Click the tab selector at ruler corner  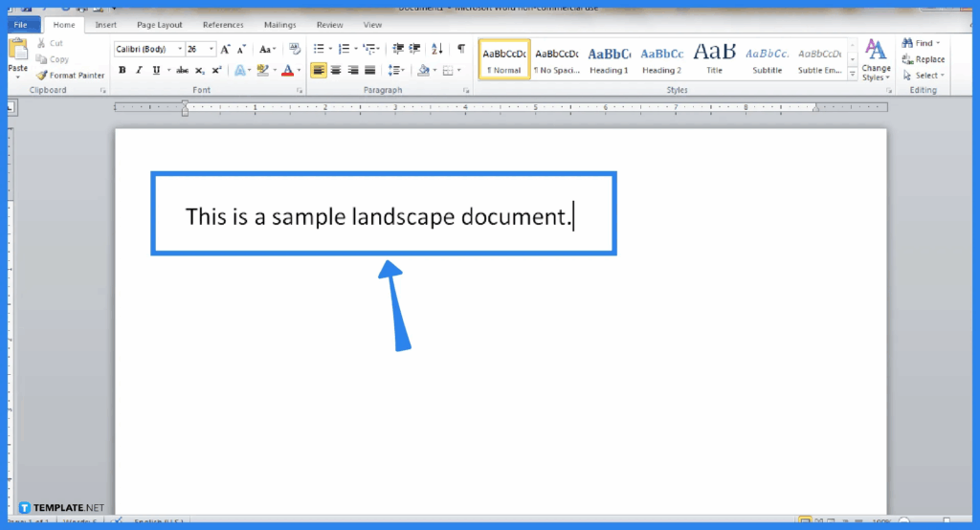[11, 108]
